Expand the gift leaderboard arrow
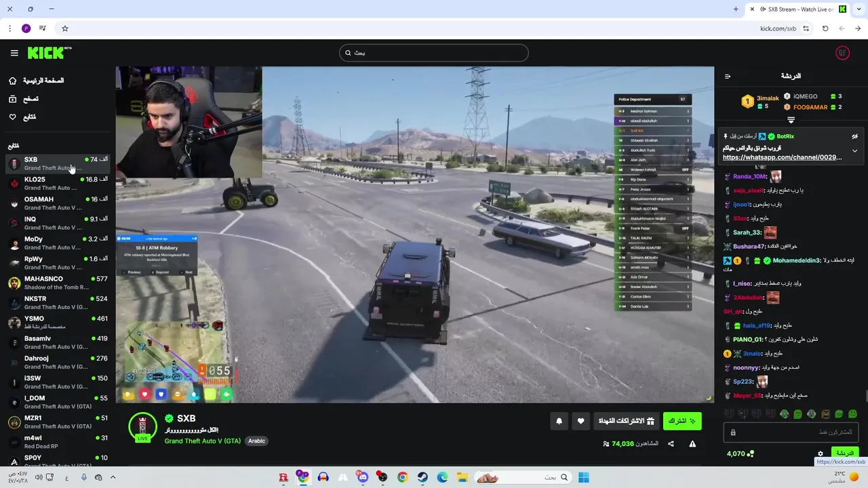 coord(791,120)
